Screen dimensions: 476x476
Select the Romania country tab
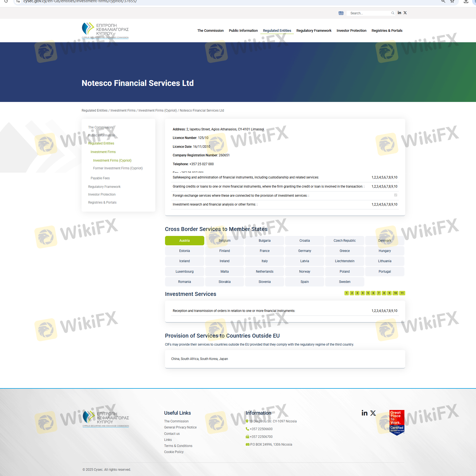pos(185,282)
